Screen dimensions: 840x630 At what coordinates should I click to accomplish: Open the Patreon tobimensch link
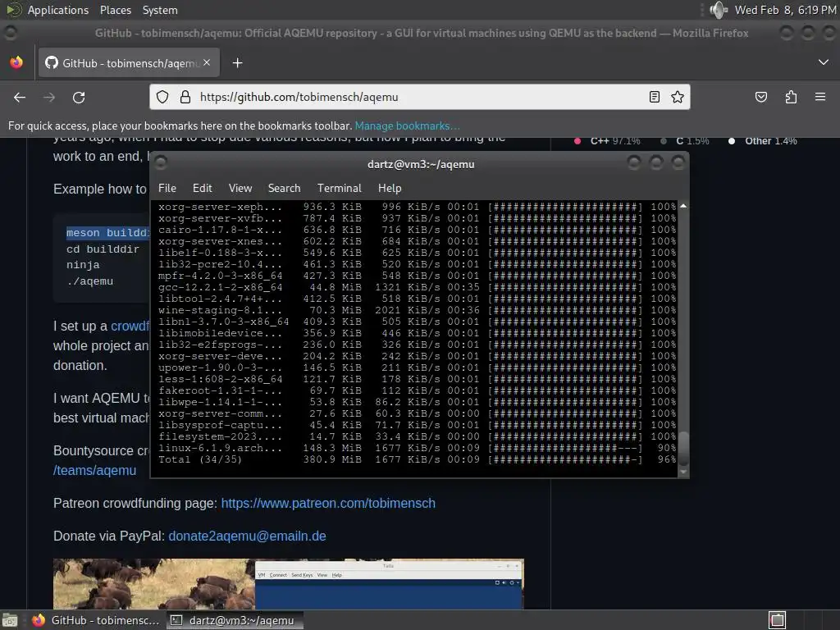pos(328,503)
